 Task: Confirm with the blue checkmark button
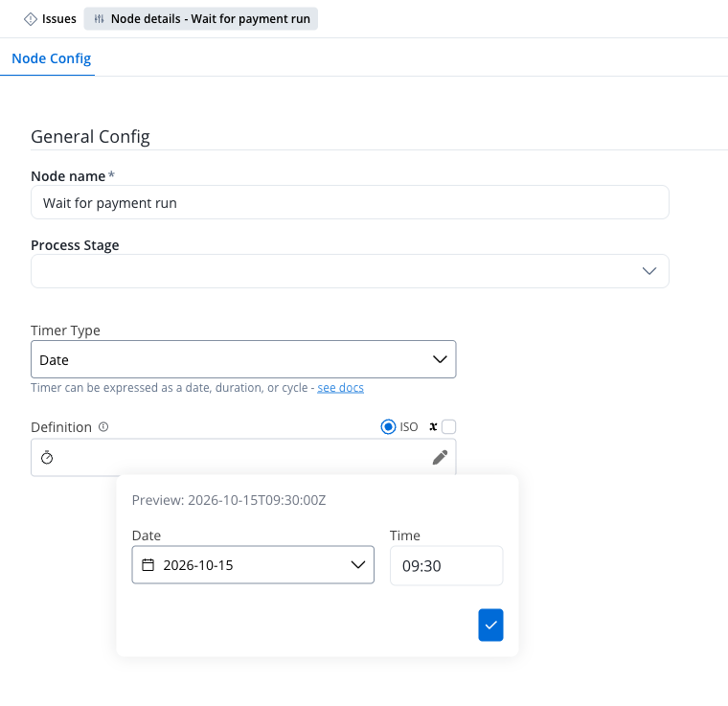click(490, 625)
